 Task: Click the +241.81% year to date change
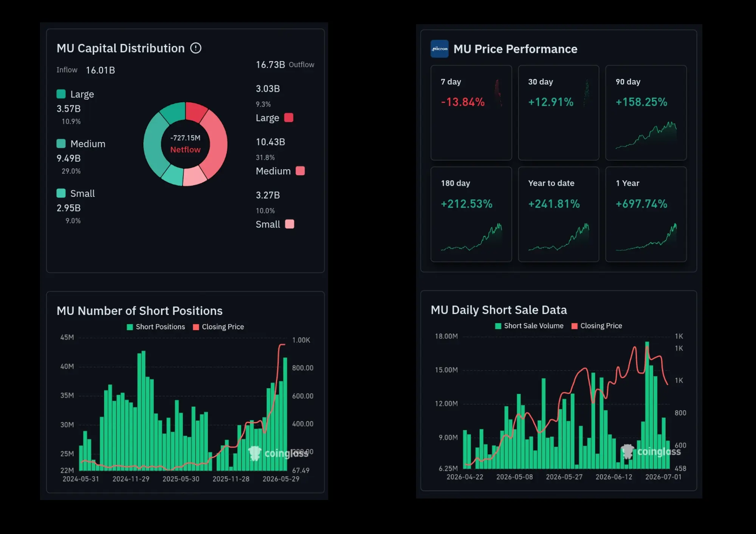pyautogui.click(x=554, y=204)
